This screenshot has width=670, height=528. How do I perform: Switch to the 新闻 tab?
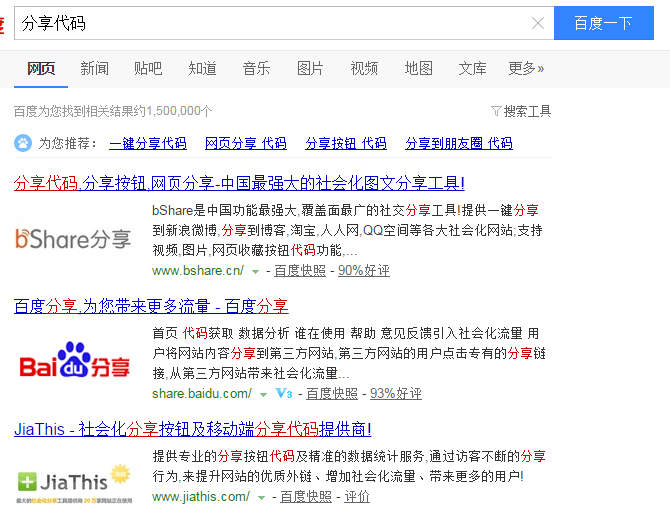tap(95, 68)
